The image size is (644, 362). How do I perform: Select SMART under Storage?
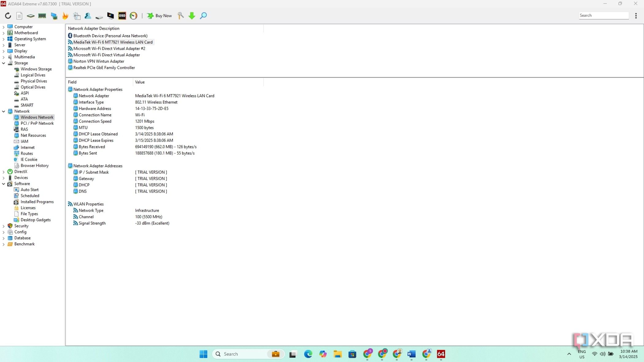pyautogui.click(x=27, y=105)
